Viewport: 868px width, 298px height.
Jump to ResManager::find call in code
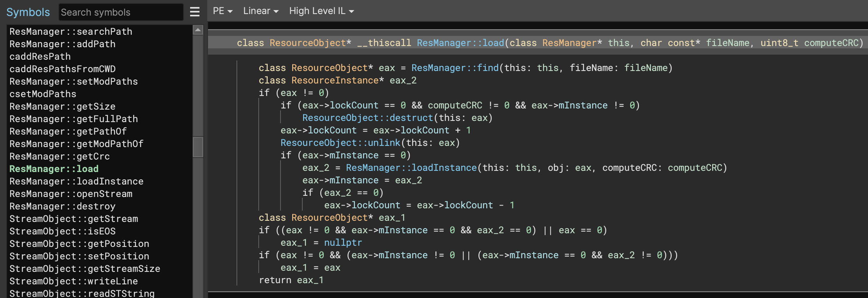pyautogui.click(x=455, y=68)
